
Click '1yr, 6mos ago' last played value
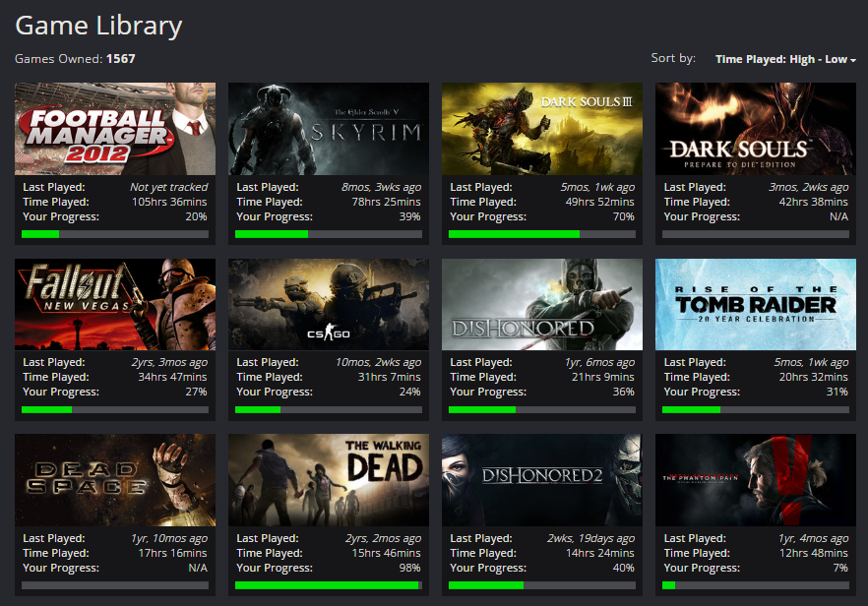pos(600,362)
